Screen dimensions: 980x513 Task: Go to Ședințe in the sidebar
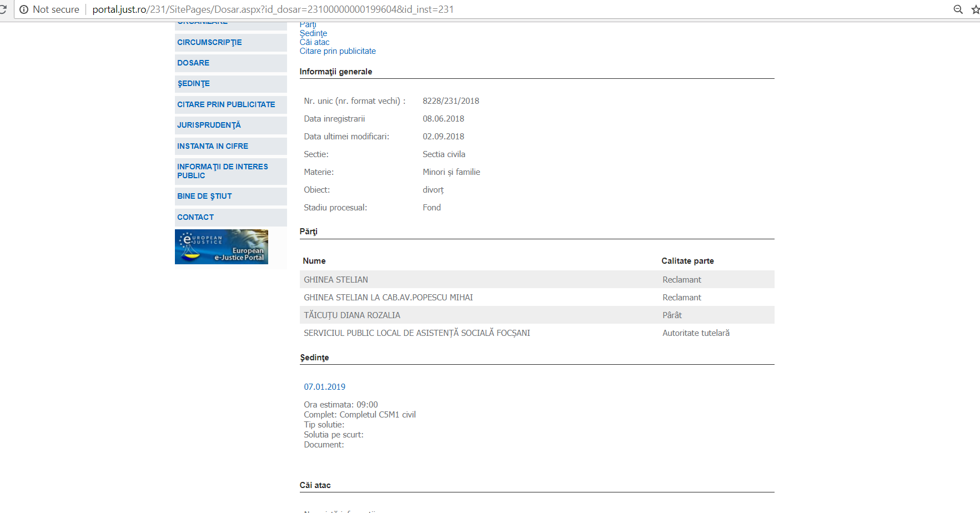coord(193,84)
